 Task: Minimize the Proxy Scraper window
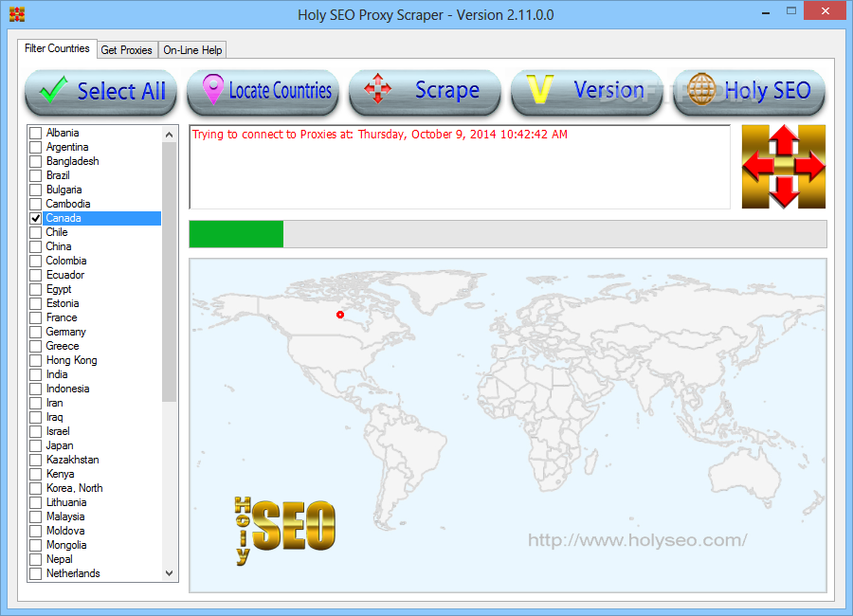(x=766, y=12)
